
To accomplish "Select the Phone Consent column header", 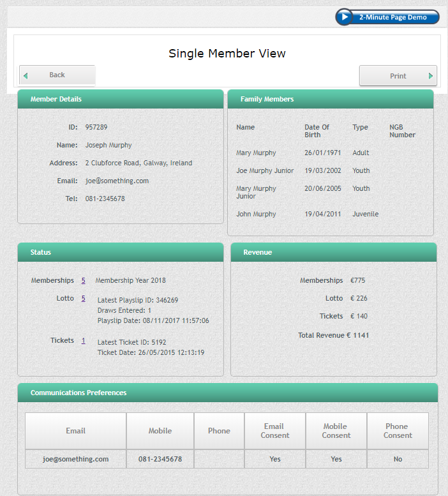I will (398, 431).
